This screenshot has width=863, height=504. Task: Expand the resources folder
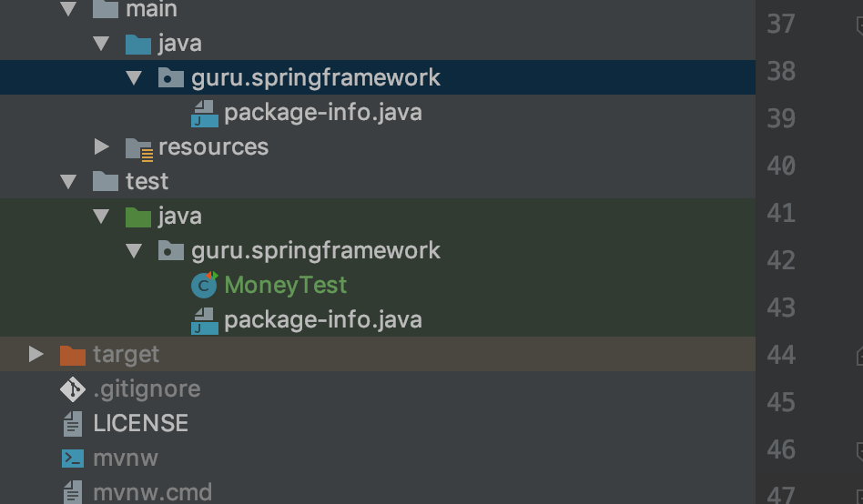(102, 146)
